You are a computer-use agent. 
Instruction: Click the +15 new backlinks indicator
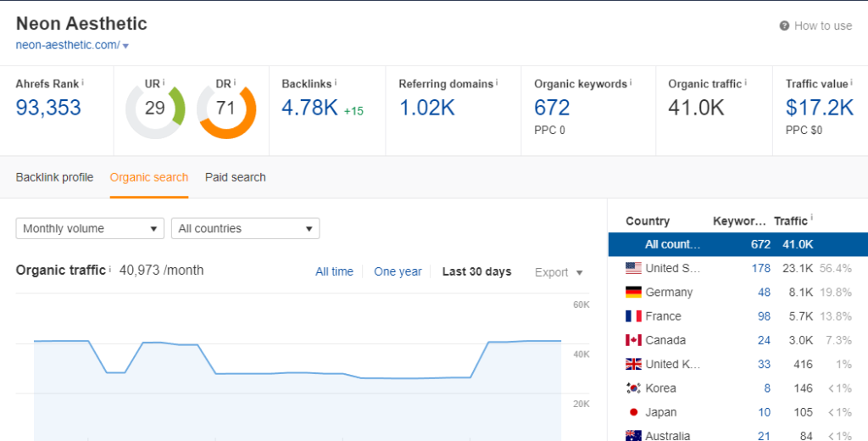(353, 111)
